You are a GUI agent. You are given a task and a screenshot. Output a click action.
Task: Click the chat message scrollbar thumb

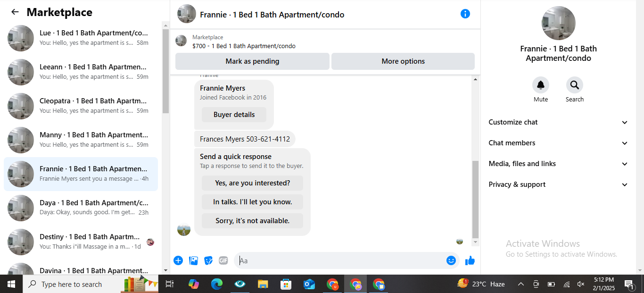click(x=475, y=199)
